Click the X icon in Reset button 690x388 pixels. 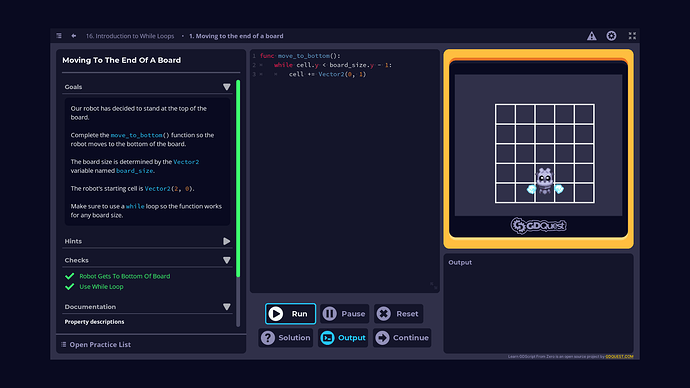tap(384, 314)
